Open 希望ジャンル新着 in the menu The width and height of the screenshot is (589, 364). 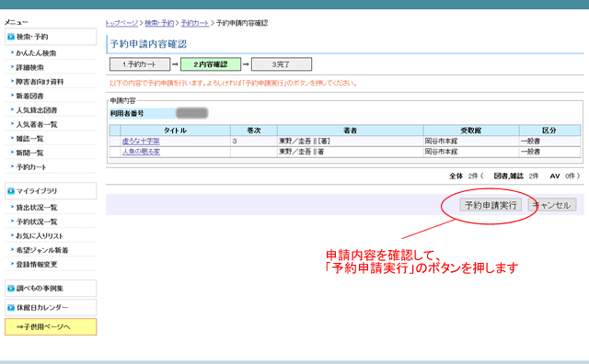42,250
